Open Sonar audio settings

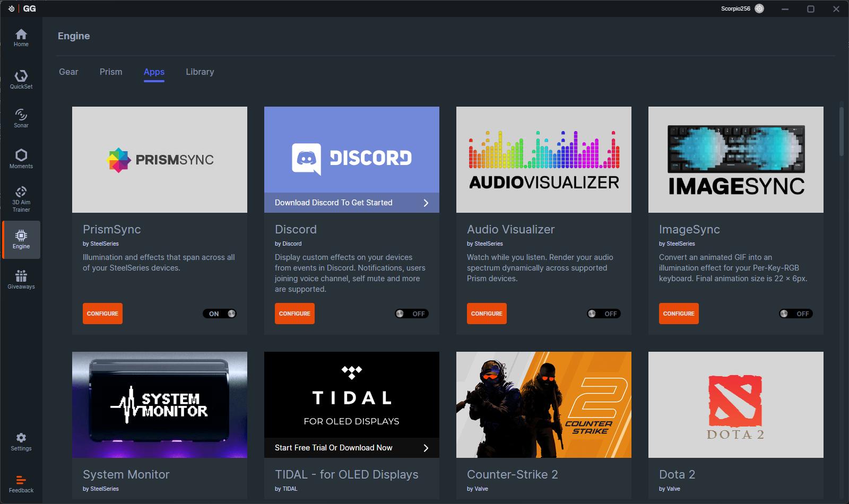(x=21, y=118)
